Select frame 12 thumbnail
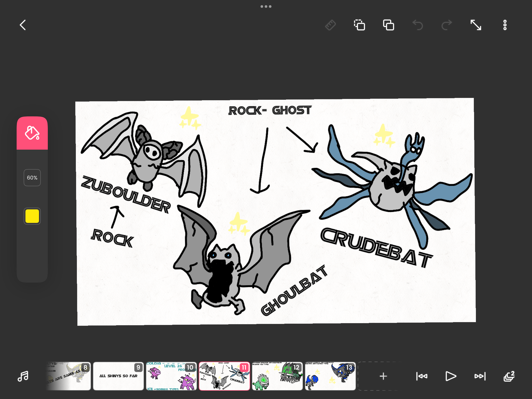532x399 pixels. (277, 376)
